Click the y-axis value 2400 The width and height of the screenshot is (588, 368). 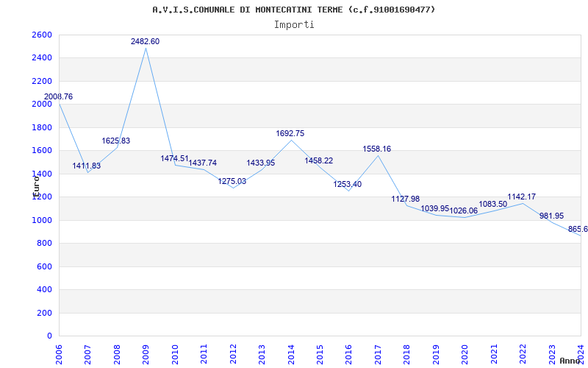point(42,58)
